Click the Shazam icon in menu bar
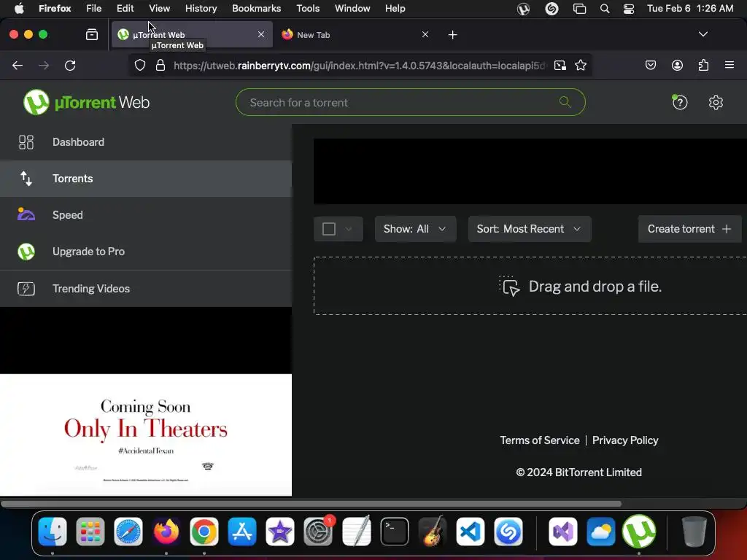This screenshot has width=747, height=560. click(x=551, y=9)
